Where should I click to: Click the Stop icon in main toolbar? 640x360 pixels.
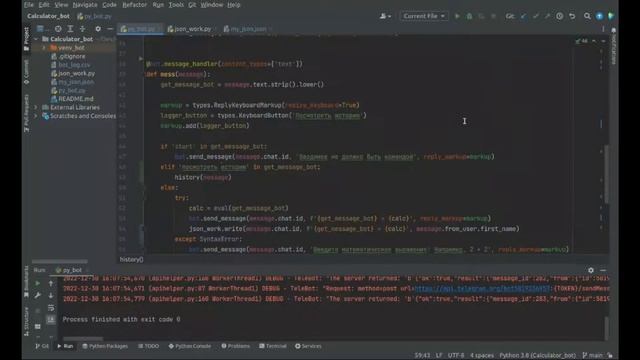(x=493, y=16)
